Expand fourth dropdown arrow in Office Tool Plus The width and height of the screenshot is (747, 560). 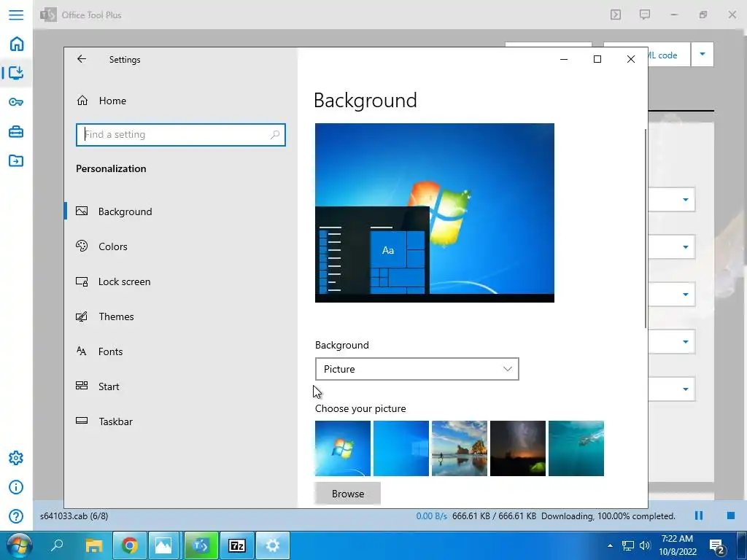tap(686, 341)
